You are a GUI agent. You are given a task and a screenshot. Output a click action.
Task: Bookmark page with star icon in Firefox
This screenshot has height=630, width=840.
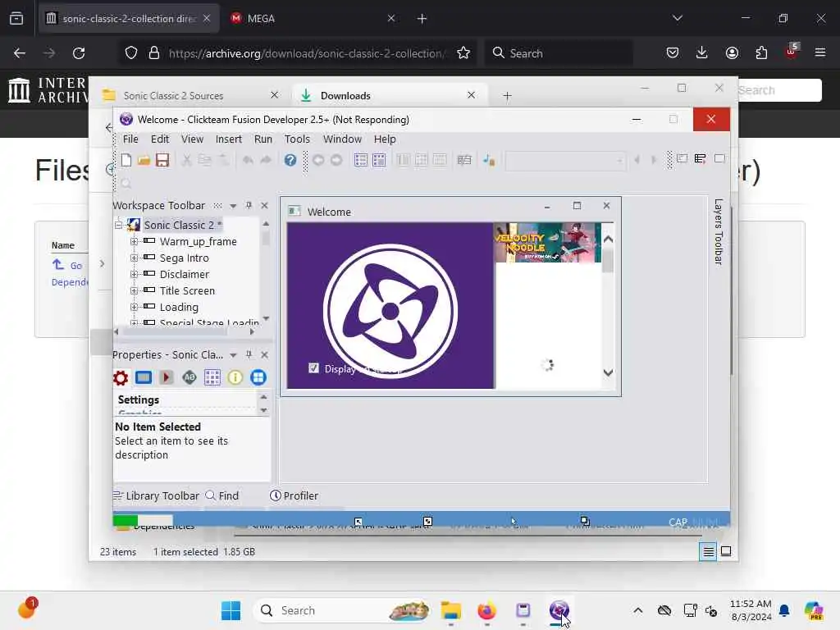tap(463, 53)
